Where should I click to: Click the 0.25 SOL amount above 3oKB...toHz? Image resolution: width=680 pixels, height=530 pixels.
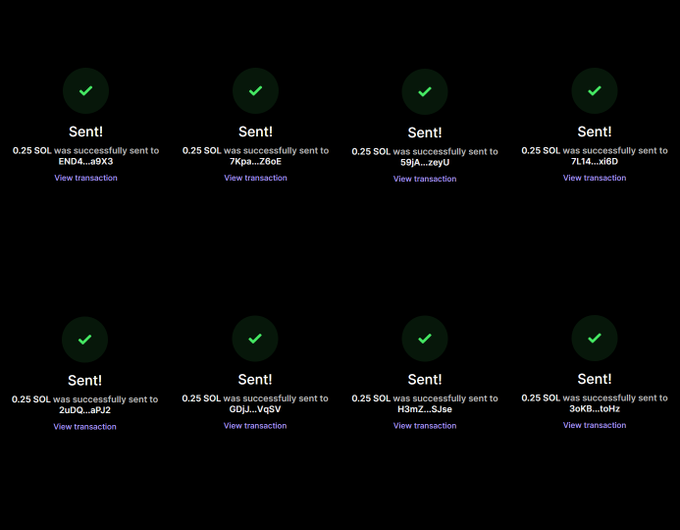541,398
